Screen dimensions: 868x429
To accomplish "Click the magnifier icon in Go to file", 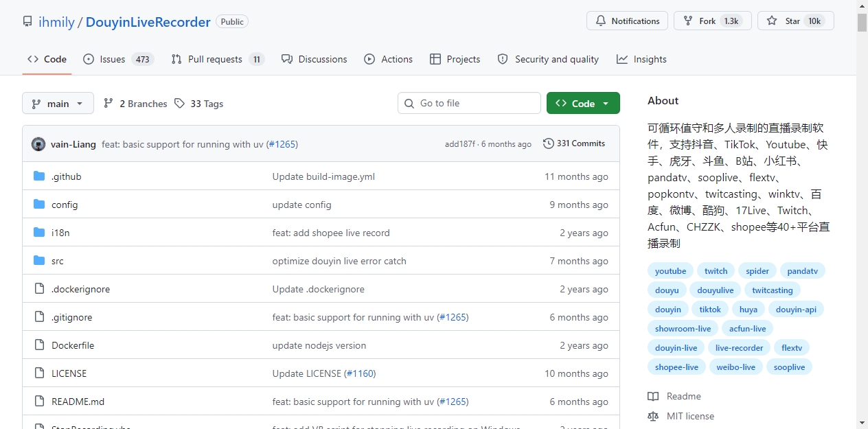I will pos(410,103).
